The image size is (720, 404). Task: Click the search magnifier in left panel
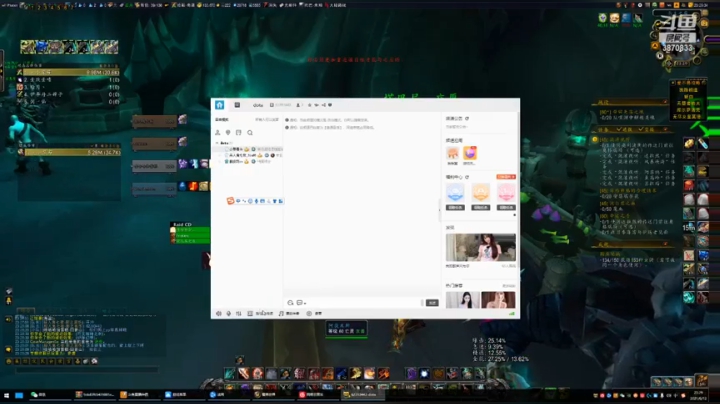pos(250,133)
